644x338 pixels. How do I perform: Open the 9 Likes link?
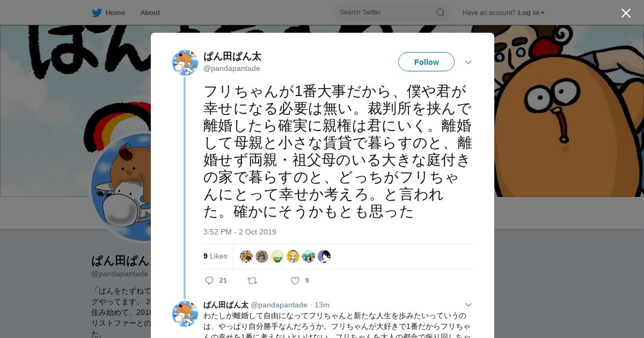(215, 256)
